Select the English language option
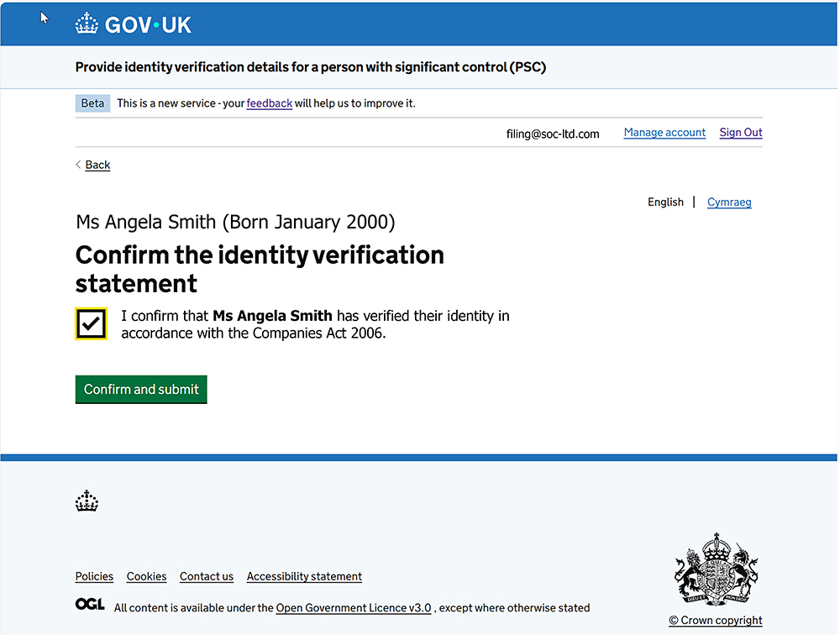The height and width of the screenshot is (635, 840). (x=665, y=202)
